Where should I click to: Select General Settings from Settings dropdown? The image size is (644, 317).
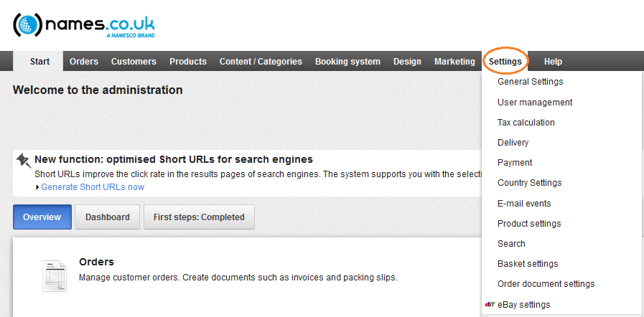click(x=531, y=82)
